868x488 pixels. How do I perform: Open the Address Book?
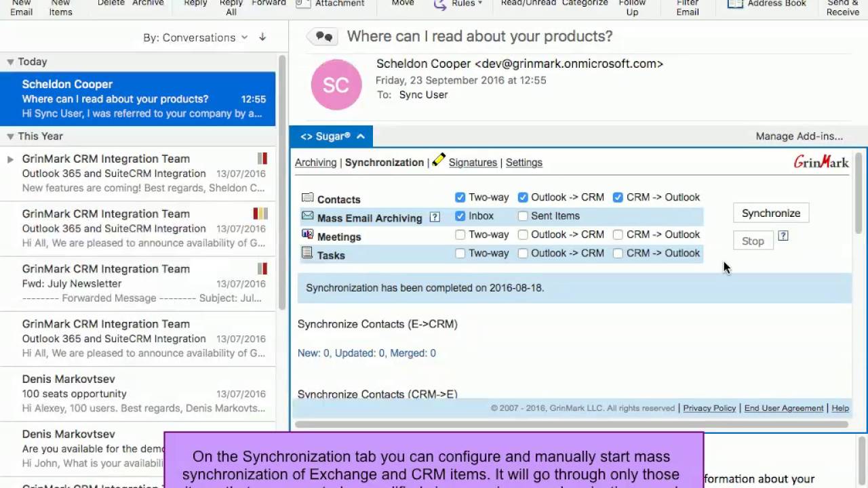[x=767, y=3]
